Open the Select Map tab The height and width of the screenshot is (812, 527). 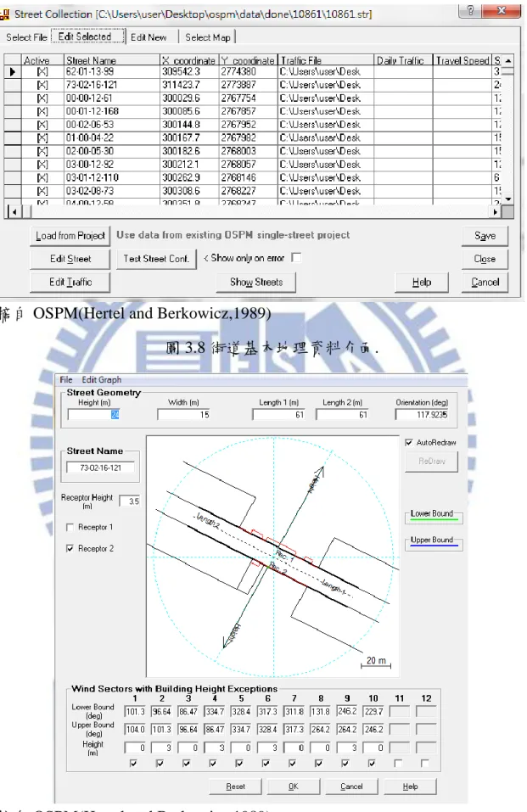coord(208,37)
